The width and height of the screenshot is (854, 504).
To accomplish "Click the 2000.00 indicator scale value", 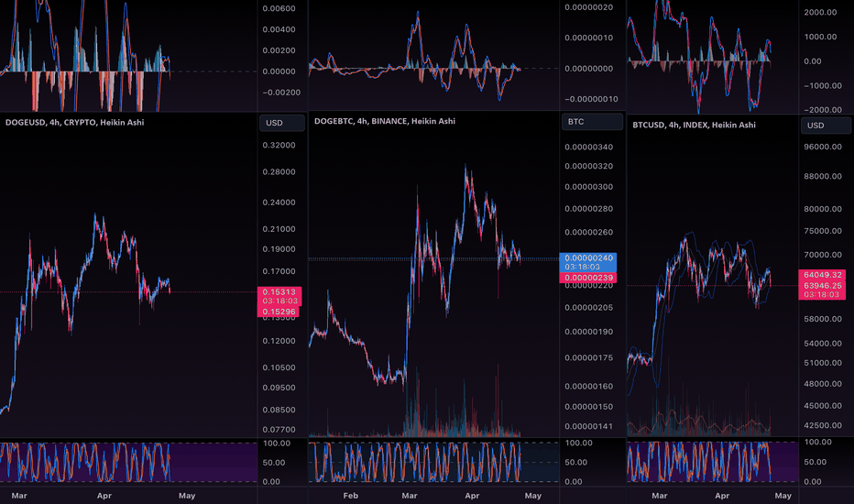I will click(820, 12).
